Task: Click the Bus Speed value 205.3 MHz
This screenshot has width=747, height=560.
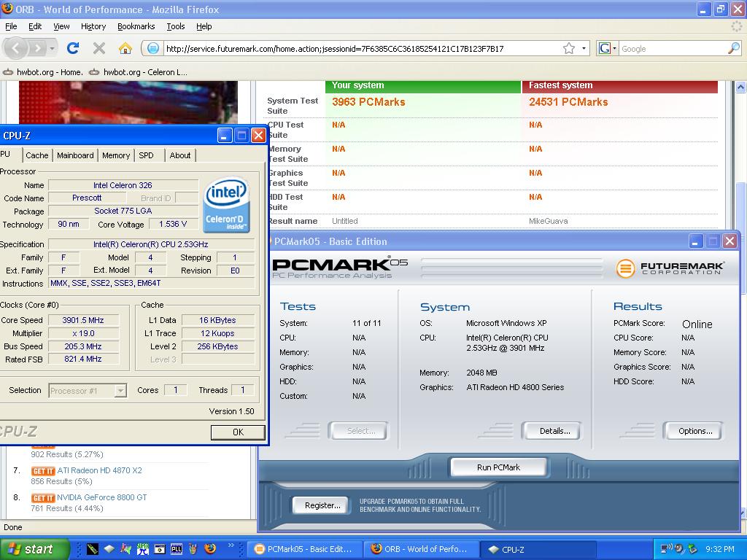Action: 83,346
